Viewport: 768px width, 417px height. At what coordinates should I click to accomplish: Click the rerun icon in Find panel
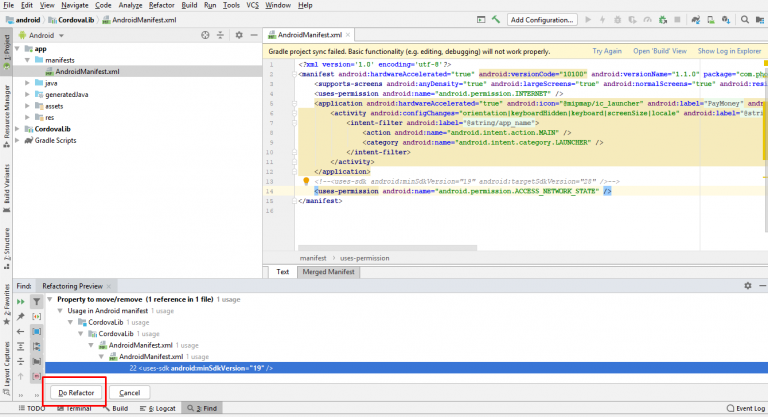click(21, 300)
